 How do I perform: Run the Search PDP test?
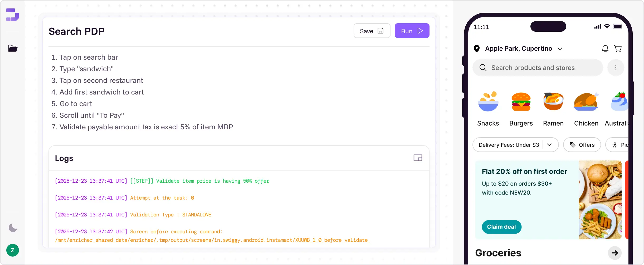tap(412, 31)
